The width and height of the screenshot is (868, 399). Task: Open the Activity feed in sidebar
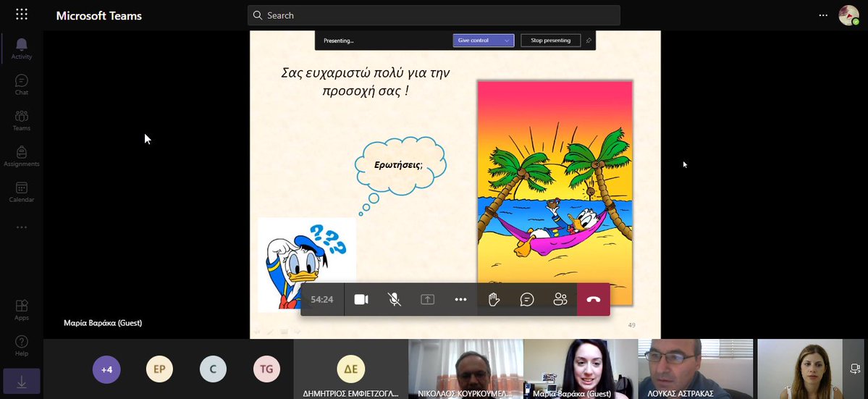22,49
